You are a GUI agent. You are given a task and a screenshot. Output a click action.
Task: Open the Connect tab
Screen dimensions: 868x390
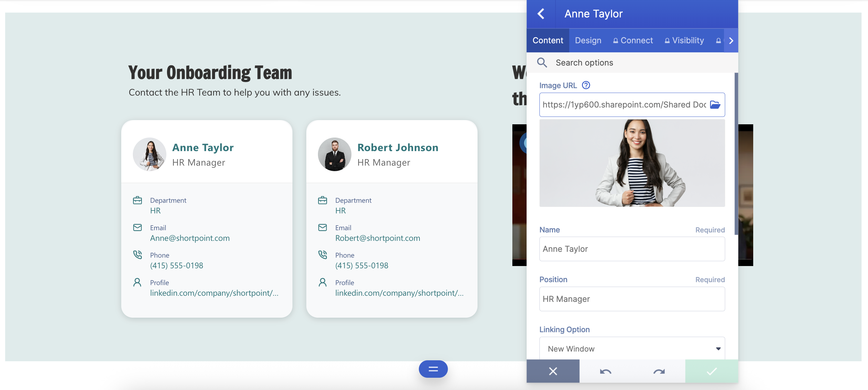coord(633,40)
